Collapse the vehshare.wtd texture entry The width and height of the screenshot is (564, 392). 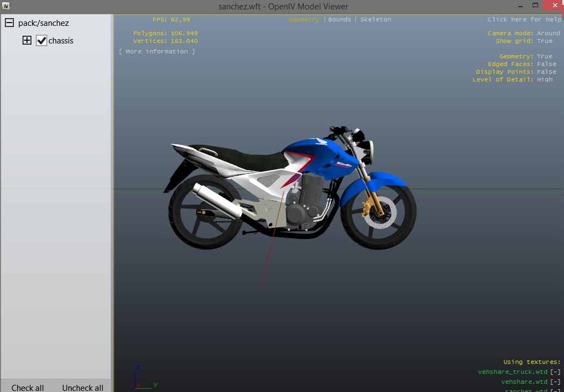555,382
